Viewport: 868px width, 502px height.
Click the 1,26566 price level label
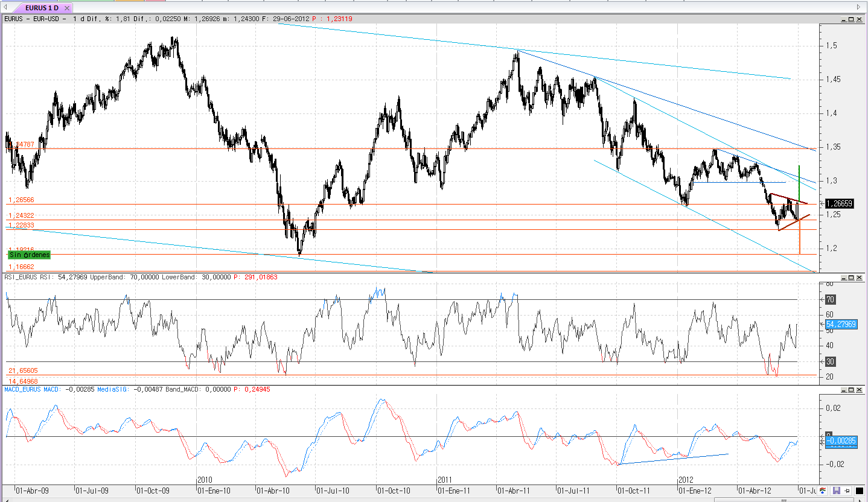pyautogui.click(x=21, y=200)
